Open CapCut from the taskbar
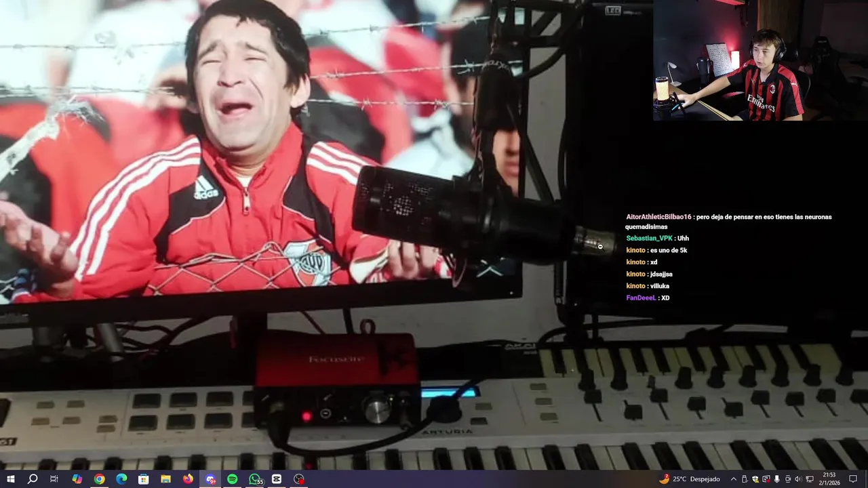 277,479
